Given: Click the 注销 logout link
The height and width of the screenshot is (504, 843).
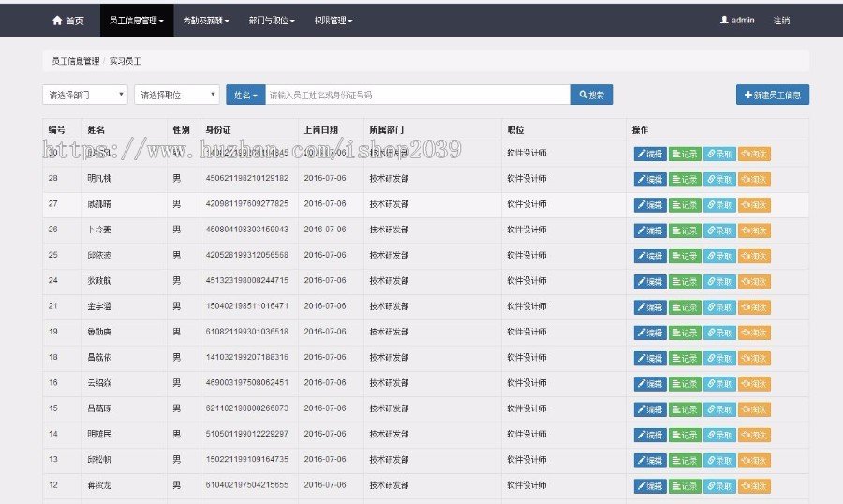Looking at the screenshot, I should [781, 21].
